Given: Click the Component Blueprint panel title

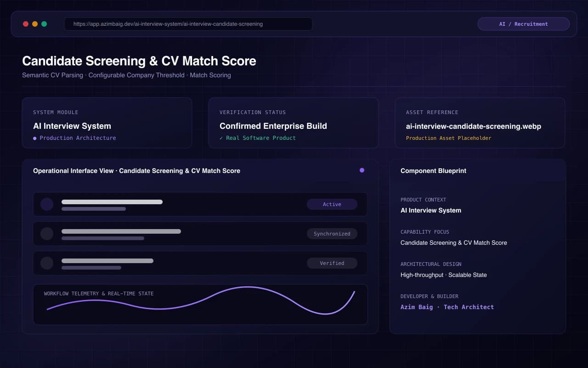Looking at the screenshot, I should click(x=433, y=171).
